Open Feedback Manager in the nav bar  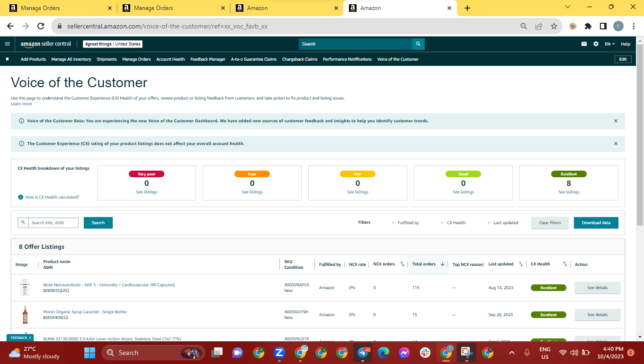pos(208,59)
